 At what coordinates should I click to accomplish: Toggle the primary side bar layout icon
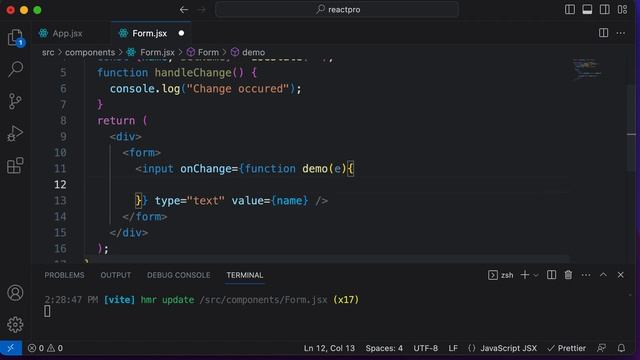(570, 9)
